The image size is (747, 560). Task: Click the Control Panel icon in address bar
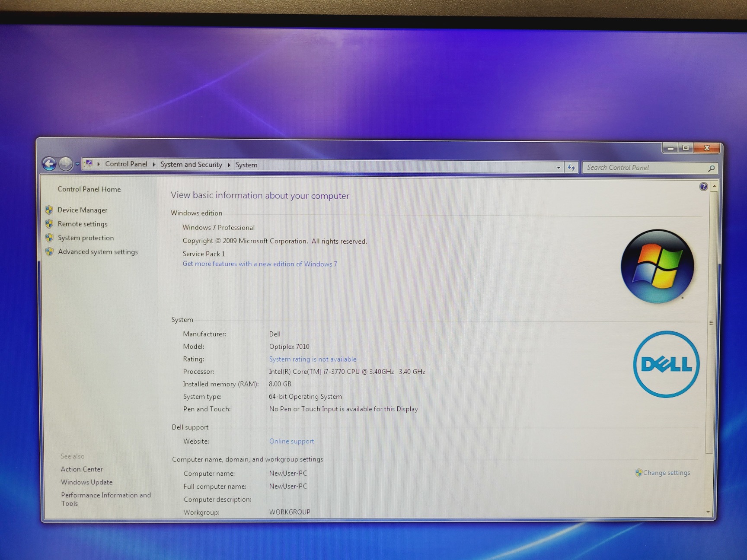pyautogui.click(x=89, y=163)
